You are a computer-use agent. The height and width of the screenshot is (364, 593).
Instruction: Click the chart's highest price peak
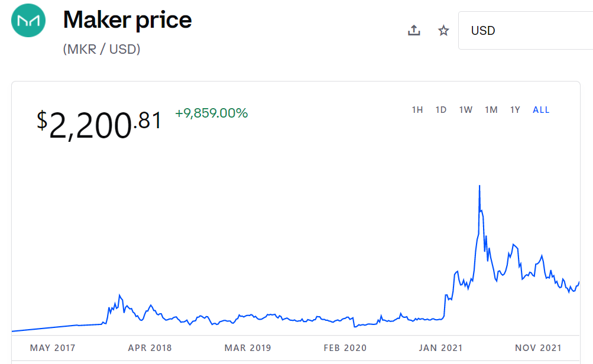tap(479, 186)
